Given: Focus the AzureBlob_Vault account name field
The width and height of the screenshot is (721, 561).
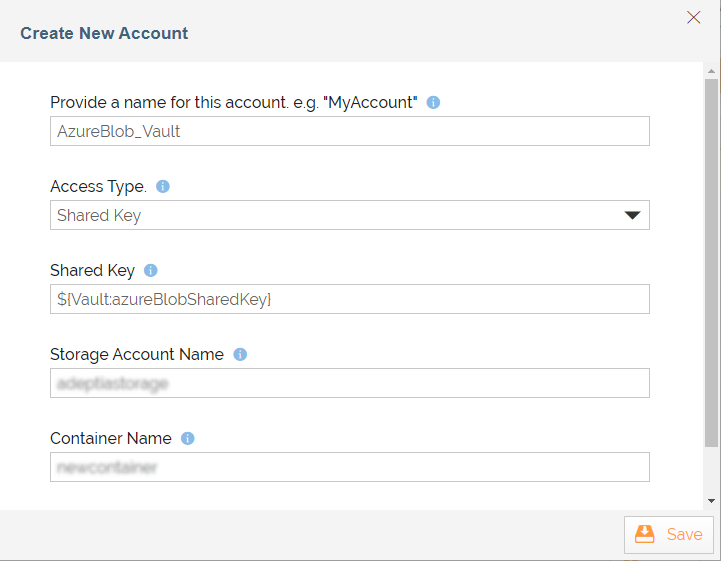Looking at the screenshot, I should coord(349,131).
